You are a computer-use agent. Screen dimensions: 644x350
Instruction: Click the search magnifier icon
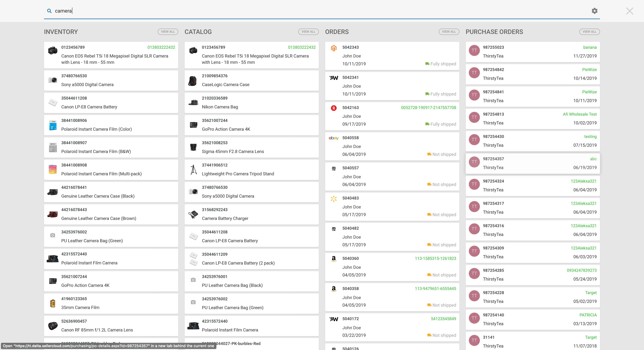click(x=49, y=11)
